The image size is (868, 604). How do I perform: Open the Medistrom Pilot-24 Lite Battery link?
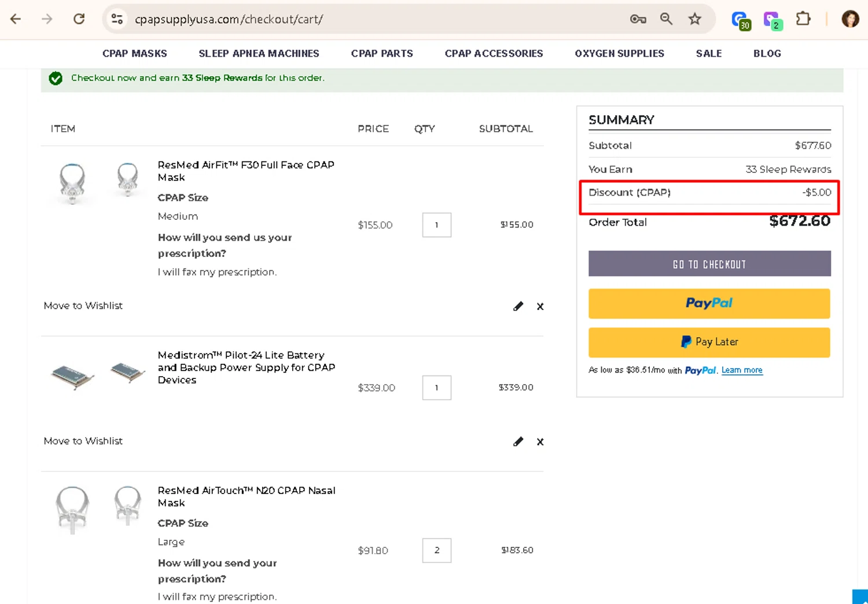coord(247,367)
